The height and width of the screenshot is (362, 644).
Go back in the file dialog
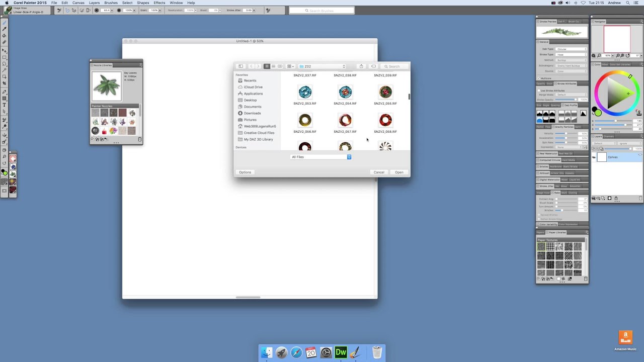tap(251, 66)
